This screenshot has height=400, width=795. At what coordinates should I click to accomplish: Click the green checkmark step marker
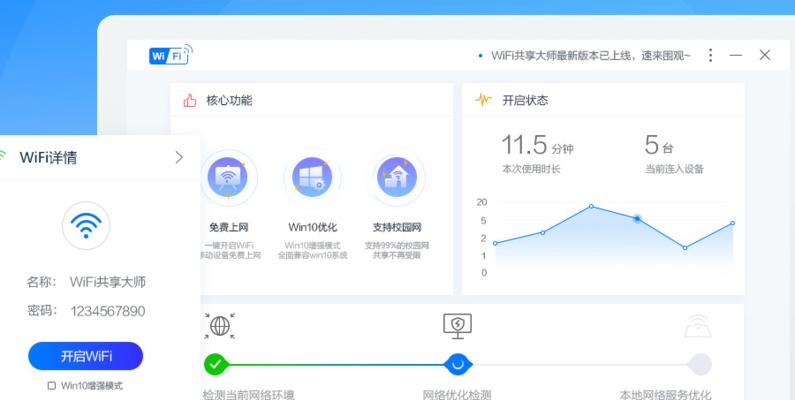click(216, 364)
